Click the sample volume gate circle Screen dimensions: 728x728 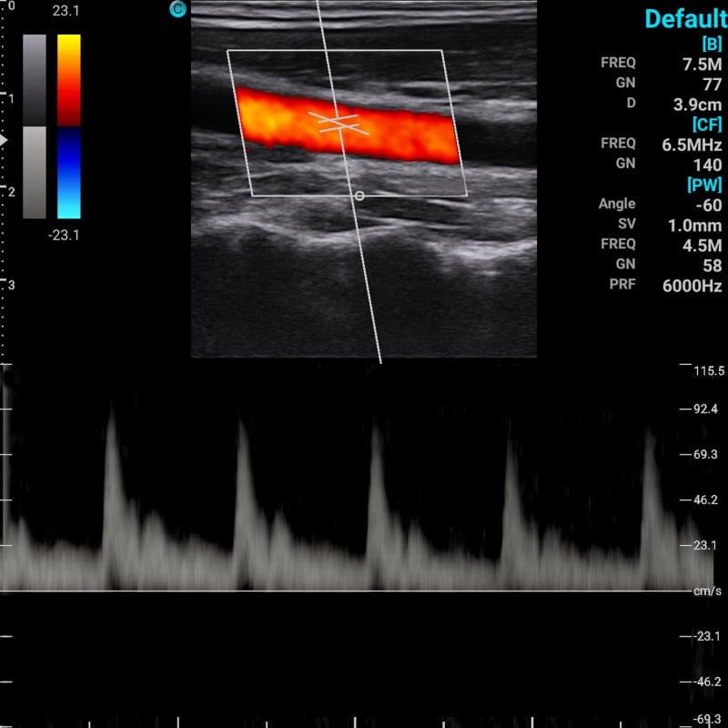359,195
